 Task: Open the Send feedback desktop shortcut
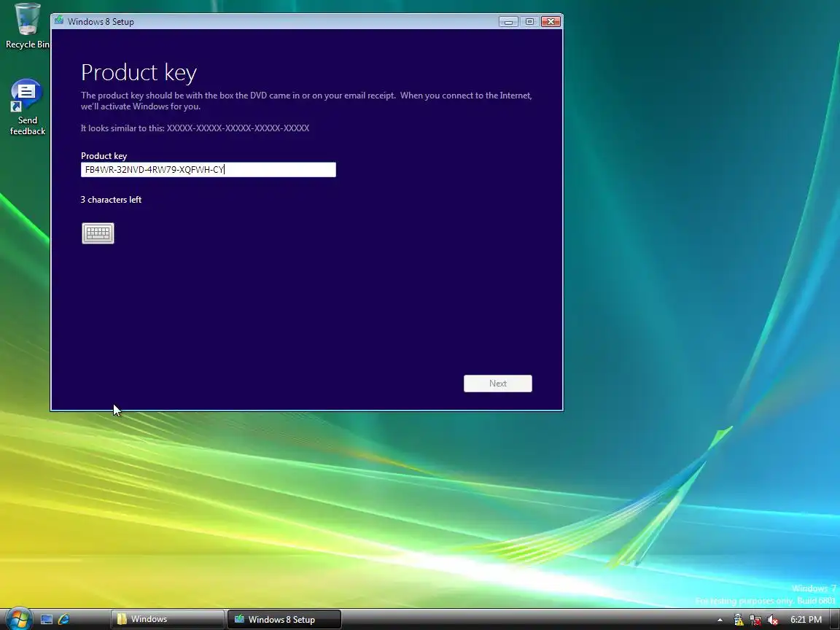pyautogui.click(x=27, y=108)
